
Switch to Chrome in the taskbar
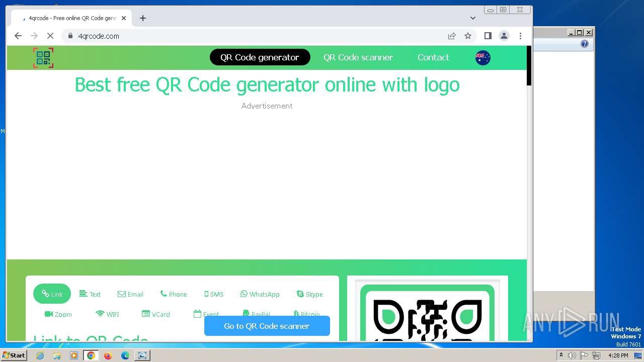[x=91, y=355]
